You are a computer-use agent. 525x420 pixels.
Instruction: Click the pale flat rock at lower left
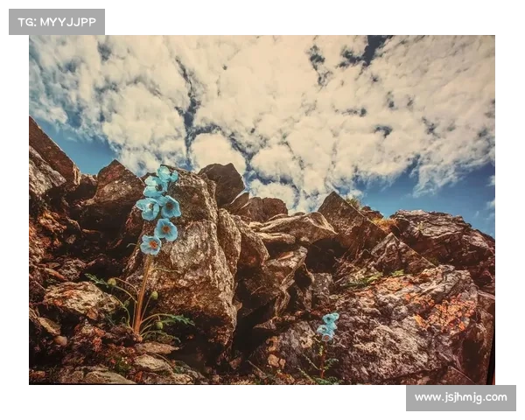(x=79, y=299)
